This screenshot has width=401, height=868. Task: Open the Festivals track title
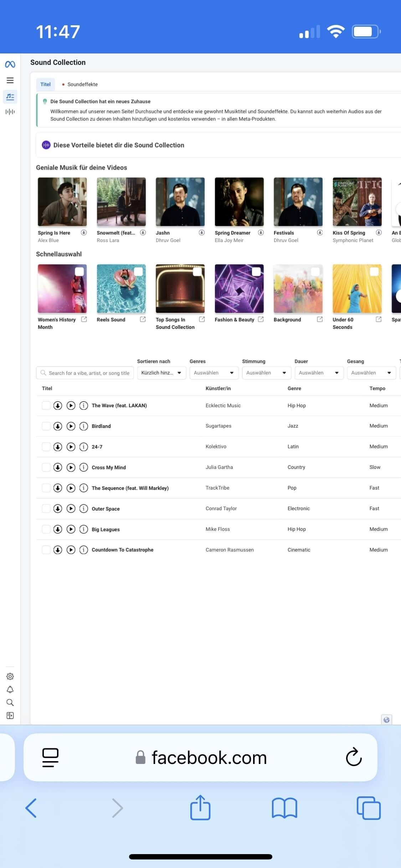284,233
